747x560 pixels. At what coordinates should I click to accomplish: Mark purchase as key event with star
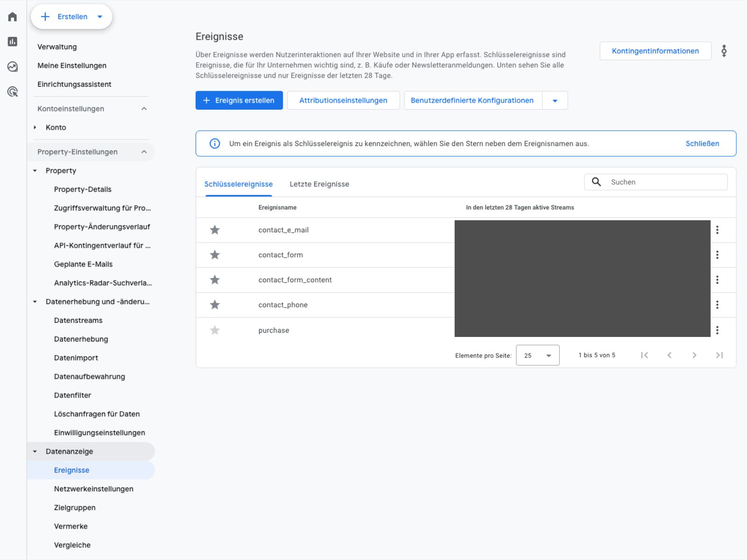[x=215, y=330]
